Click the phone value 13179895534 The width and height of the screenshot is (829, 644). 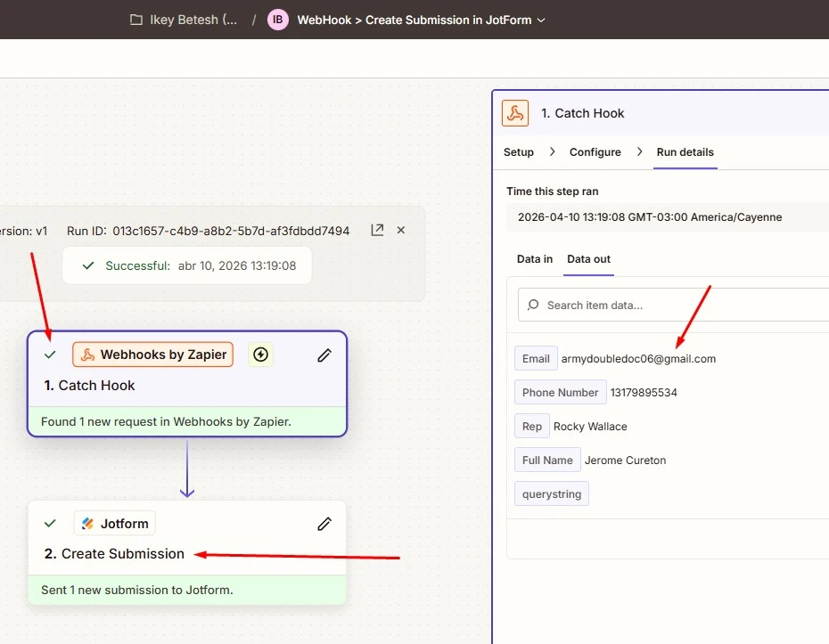coord(644,393)
